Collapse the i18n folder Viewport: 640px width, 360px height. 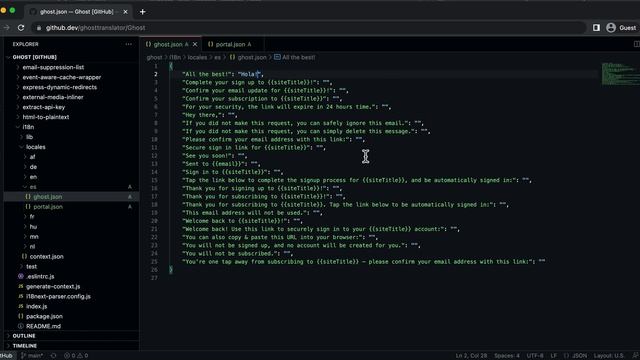coord(28,127)
